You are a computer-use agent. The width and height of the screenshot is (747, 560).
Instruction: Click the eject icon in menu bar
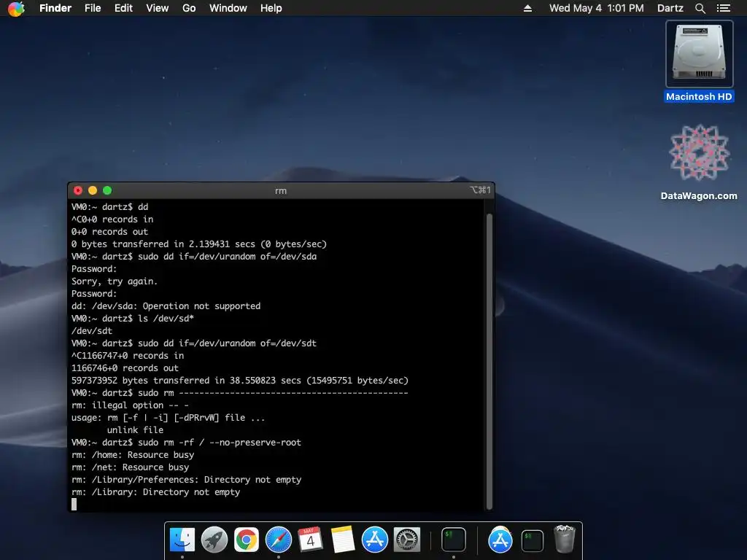tap(527, 8)
